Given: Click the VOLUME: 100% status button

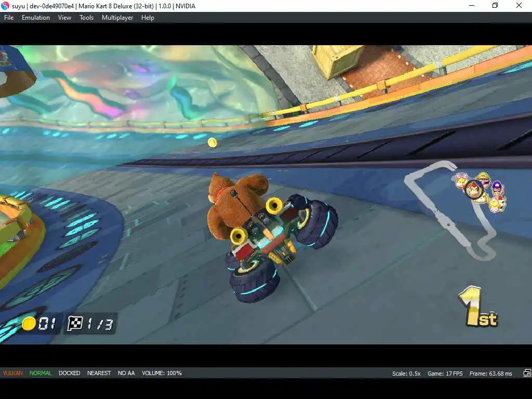Looking at the screenshot, I should [x=162, y=373].
